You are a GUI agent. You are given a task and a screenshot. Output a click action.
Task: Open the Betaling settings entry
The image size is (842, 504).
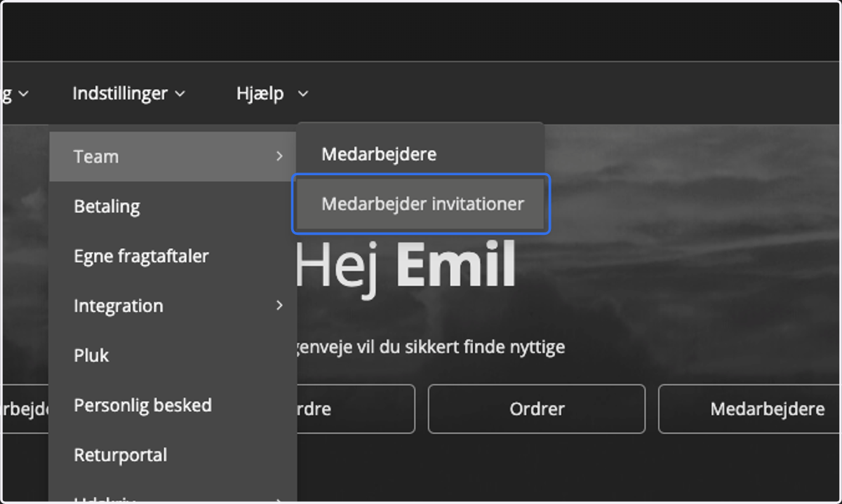click(x=173, y=207)
